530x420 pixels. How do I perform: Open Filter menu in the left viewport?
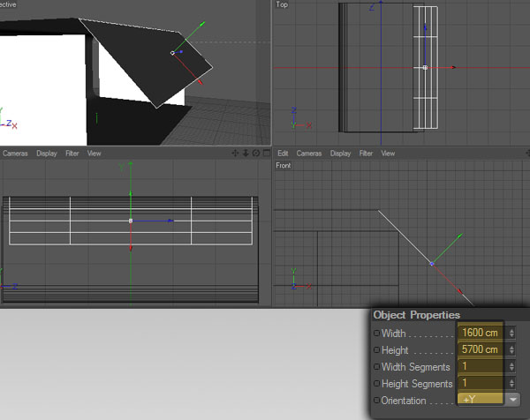[x=72, y=154]
